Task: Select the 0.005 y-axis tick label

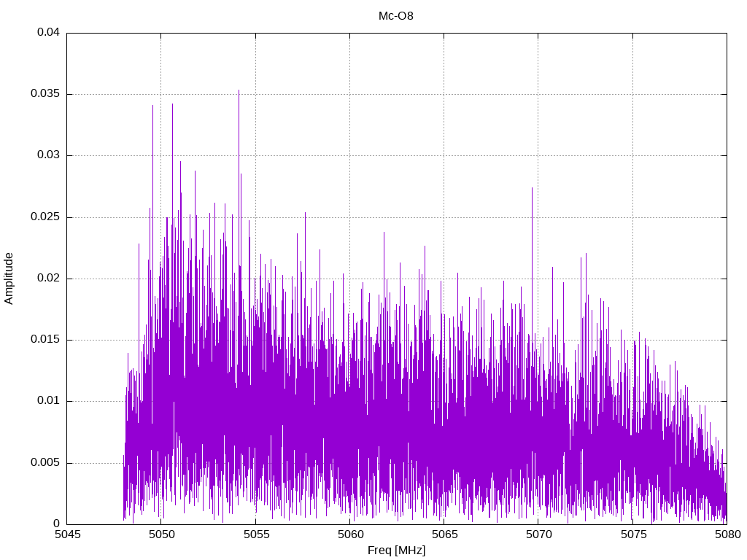Action: (x=45, y=463)
